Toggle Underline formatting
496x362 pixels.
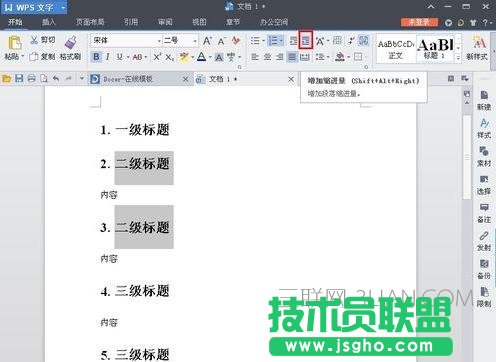[x=119, y=57]
